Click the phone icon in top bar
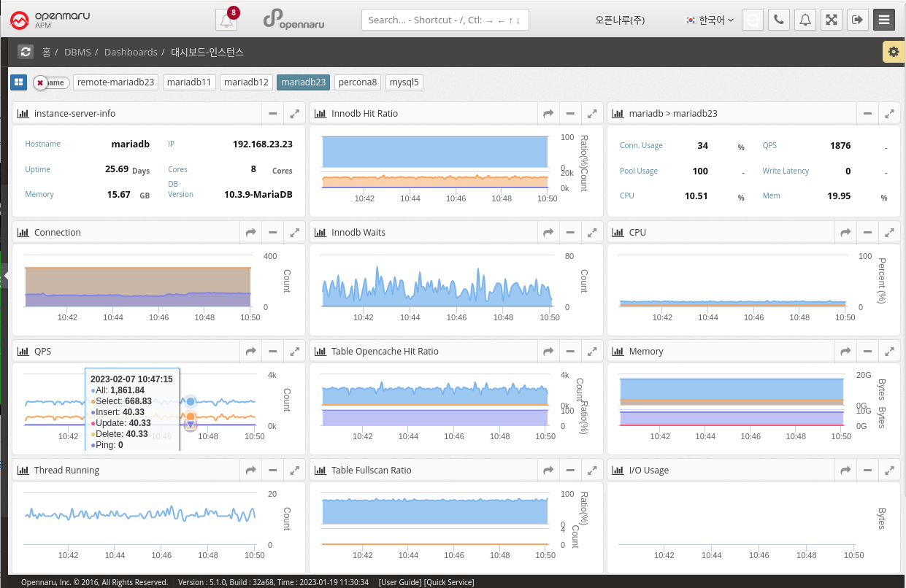 coord(779,20)
